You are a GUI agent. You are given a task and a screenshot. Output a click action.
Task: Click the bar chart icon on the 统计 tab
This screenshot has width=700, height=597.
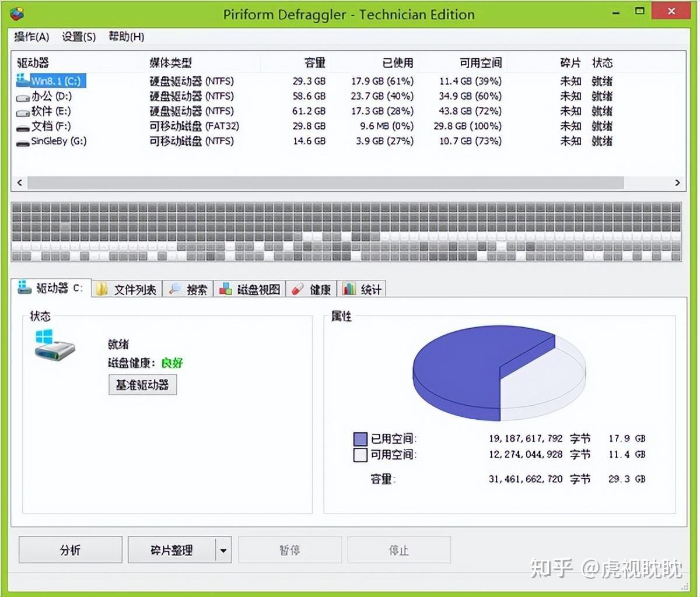(349, 289)
